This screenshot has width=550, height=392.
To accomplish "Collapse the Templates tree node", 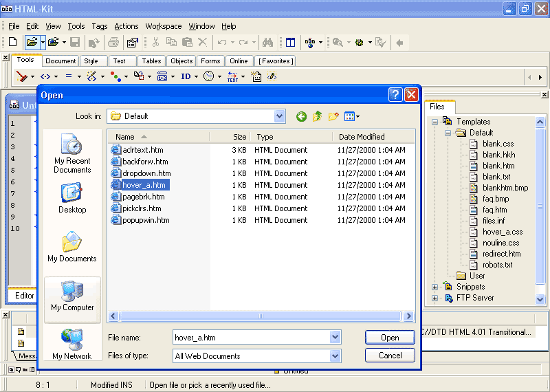I will pyautogui.click(x=434, y=122).
